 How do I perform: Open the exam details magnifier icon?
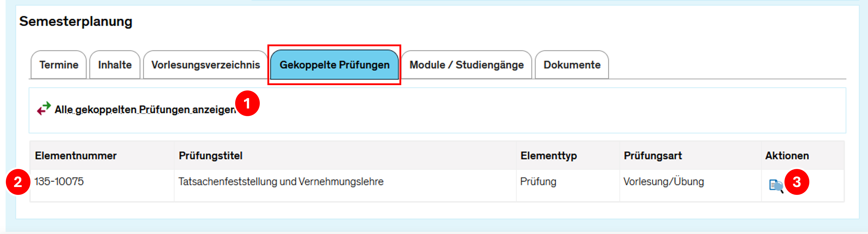[x=776, y=186]
